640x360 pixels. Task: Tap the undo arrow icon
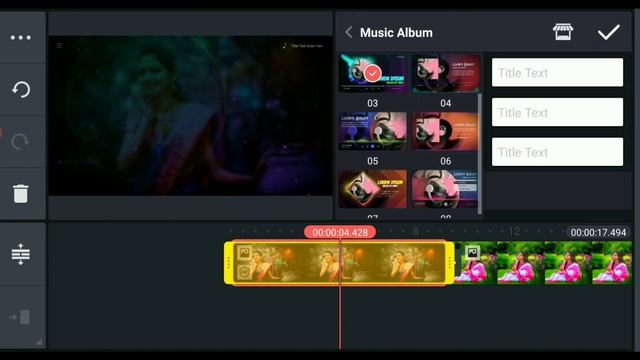(x=20, y=89)
